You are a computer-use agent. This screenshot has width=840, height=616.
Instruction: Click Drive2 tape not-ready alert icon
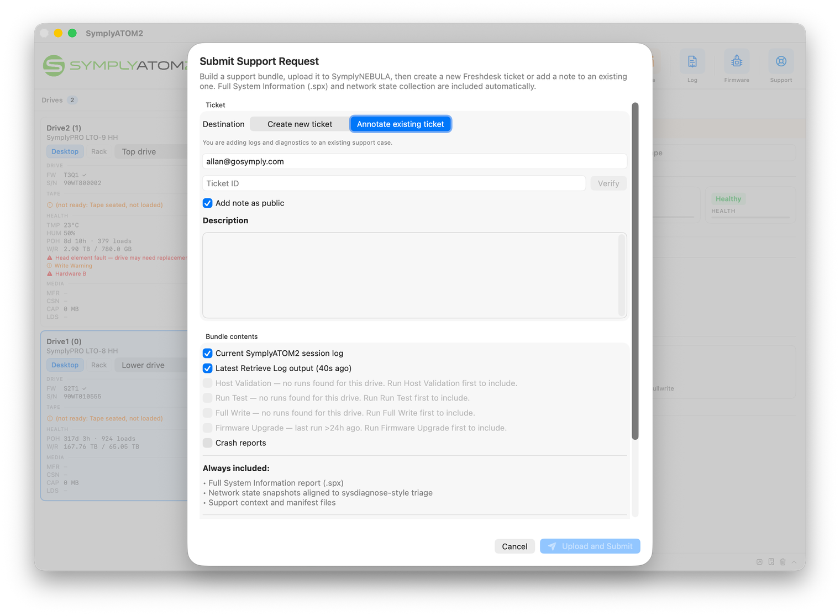tap(50, 205)
